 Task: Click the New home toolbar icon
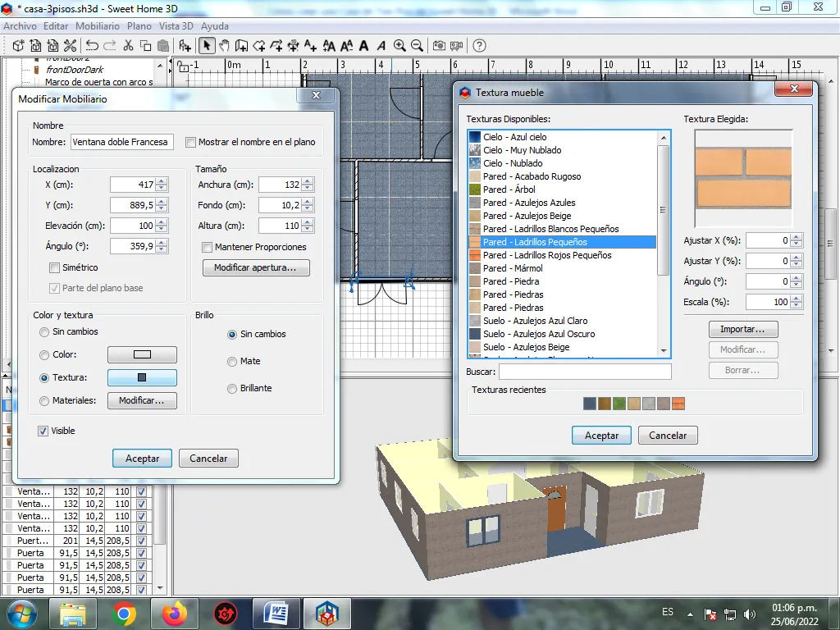tap(18, 46)
